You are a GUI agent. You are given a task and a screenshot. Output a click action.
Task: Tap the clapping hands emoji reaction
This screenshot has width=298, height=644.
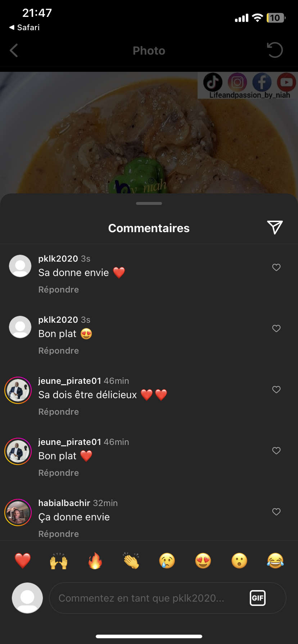(131, 561)
